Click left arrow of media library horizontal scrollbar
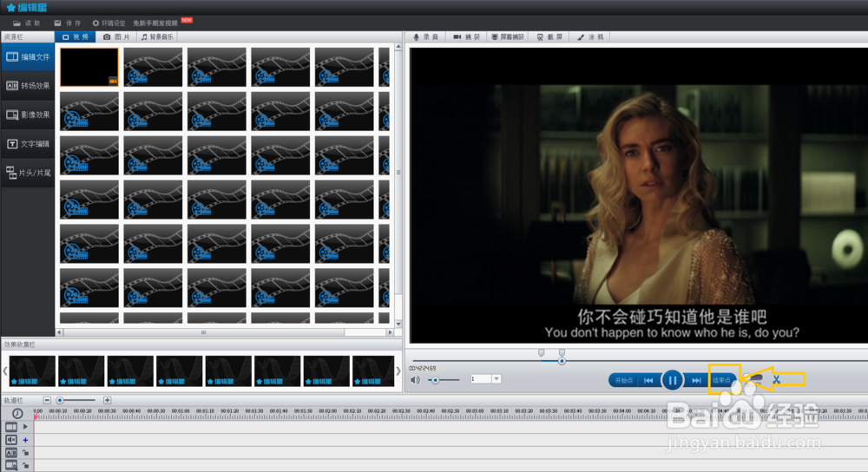Image resolution: width=868 pixels, height=472 pixels. (x=59, y=332)
